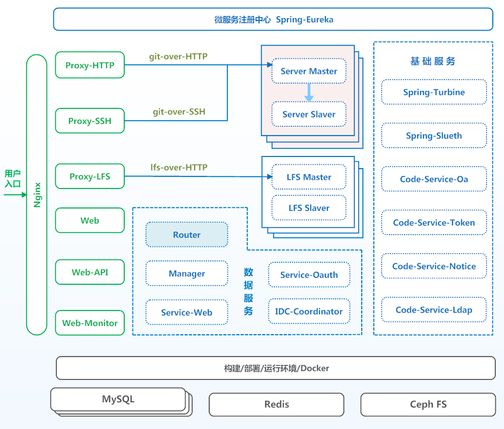This screenshot has height=429, width=504.
Task: Click the git-over-HTTP label
Action: 178,56
